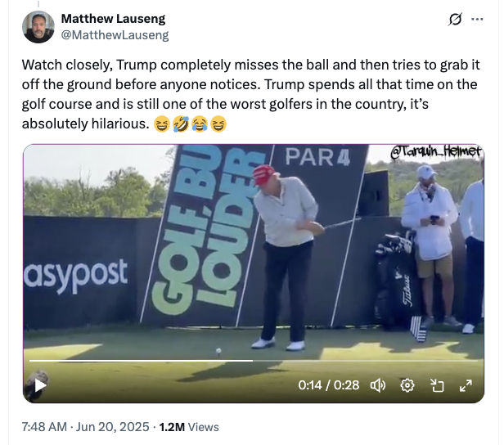Viewport: 504px width, 445px height.
Task: Click the @Tarquin_Helmet watermark in the video
Action: pyautogui.click(x=436, y=151)
